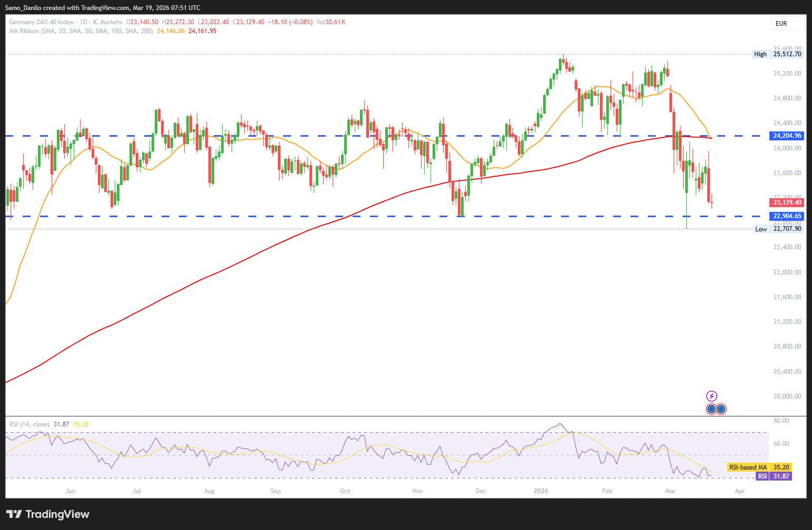This screenshot has width=812, height=530.
Task: Click the left EU flag economic event icon
Action: (x=711, y=409)
